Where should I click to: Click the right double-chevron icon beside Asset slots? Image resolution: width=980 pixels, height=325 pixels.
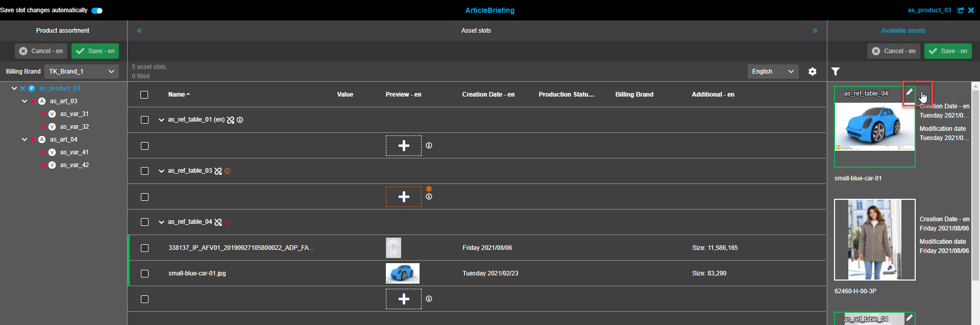815,31
